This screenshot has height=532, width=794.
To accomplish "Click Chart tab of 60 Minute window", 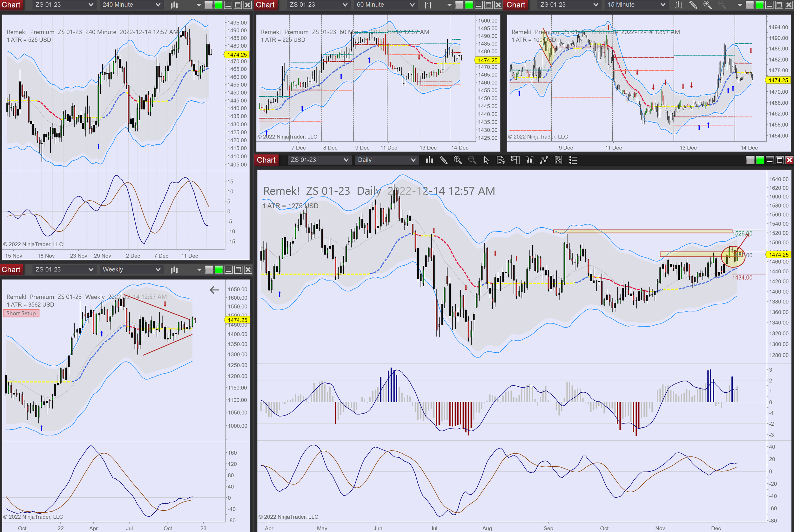I will (x=265, y=5).
